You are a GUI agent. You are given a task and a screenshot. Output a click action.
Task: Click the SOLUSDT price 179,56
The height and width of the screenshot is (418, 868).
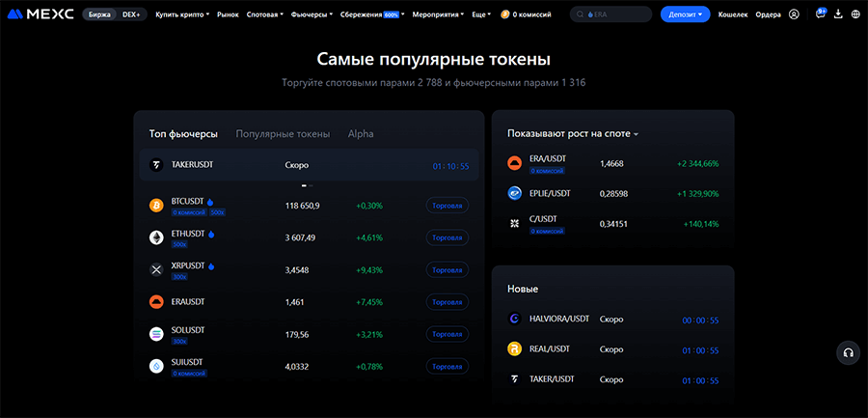297,334
